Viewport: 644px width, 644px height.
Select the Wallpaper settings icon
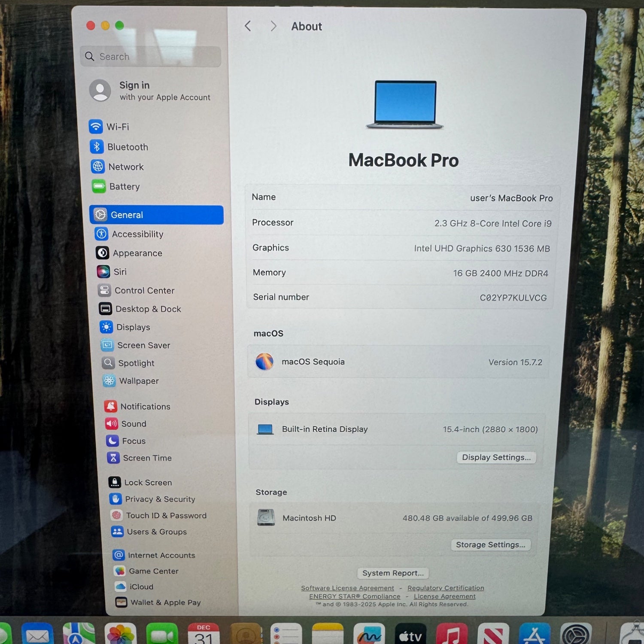(109, 381)
